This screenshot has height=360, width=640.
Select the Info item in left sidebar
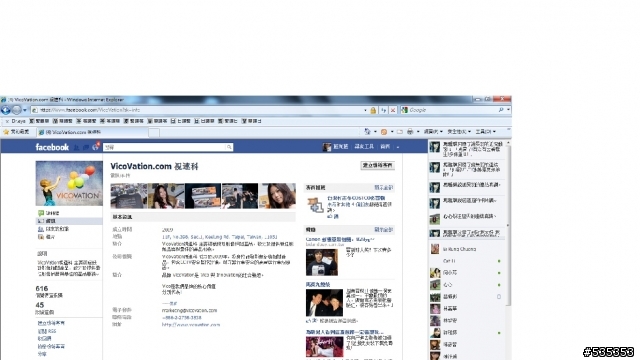[69, 221]
